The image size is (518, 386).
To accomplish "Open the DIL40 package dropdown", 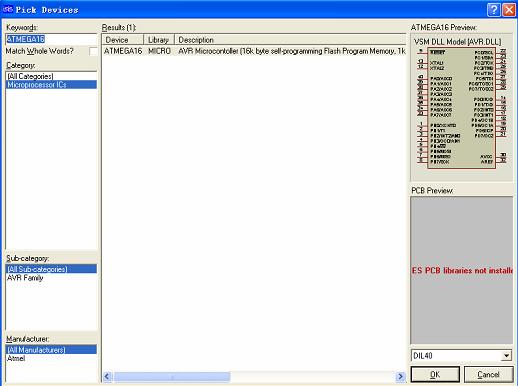I will (506, 356).
